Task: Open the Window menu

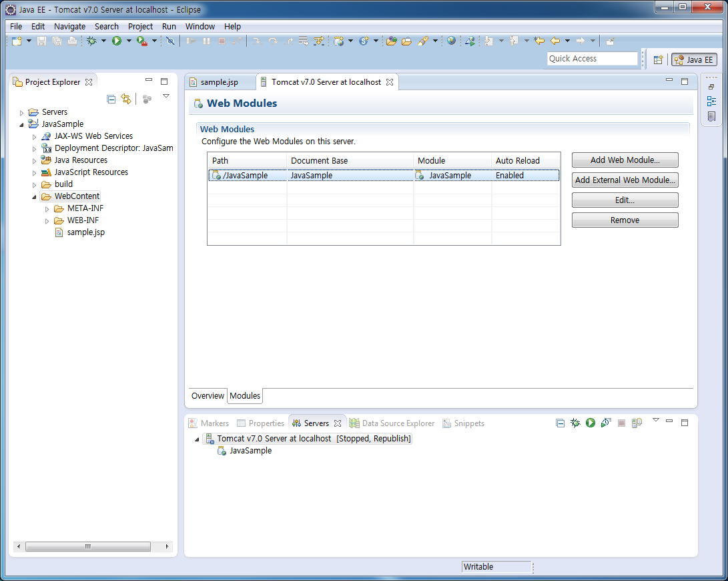Action: tap(200, 26)
